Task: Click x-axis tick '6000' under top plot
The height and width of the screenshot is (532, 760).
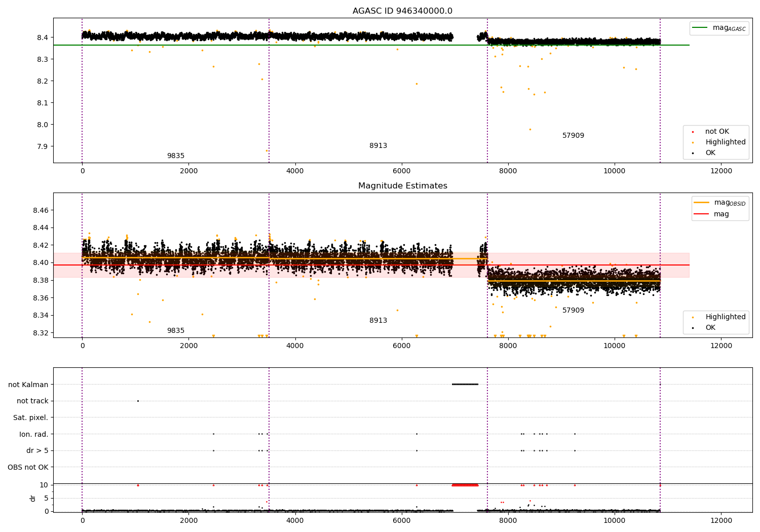Action: pyautogui.click(x=402, y=171)
